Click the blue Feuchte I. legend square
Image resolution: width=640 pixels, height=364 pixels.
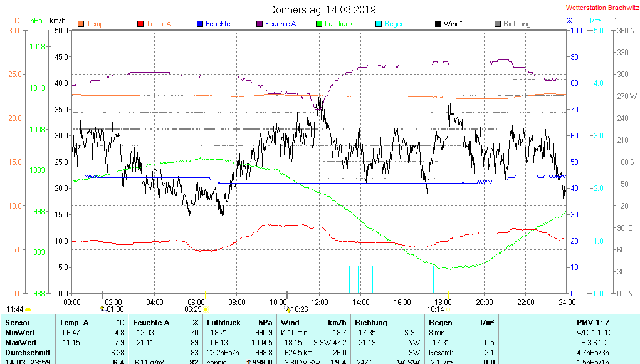click(x=200, y=24)
